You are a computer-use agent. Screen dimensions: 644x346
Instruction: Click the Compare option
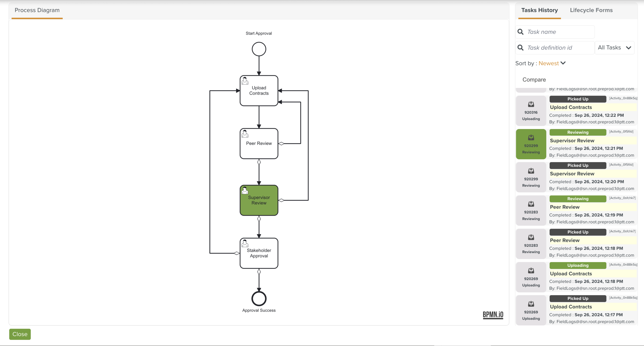pos(534,80)
